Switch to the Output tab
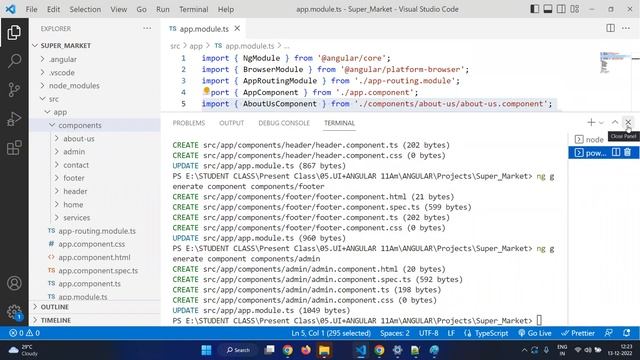Viewport: 640px width, 360px height. click(x=231, y=123)
